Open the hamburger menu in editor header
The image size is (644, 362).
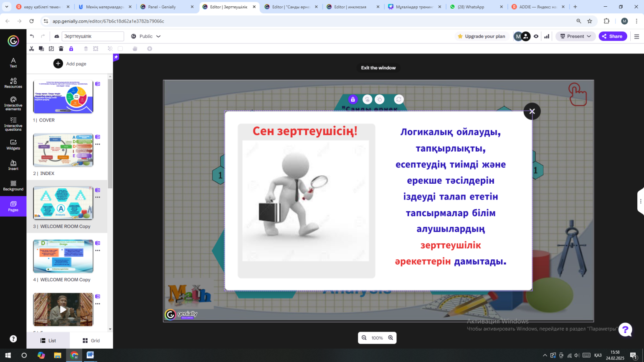pos(636,36)
